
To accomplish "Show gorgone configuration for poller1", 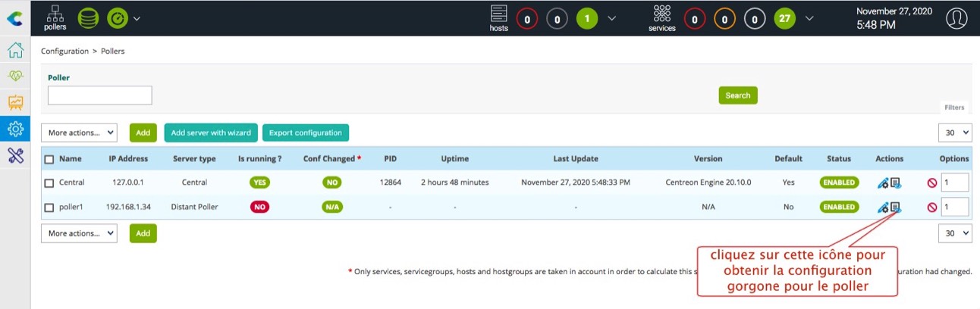I will click(896, 207).
